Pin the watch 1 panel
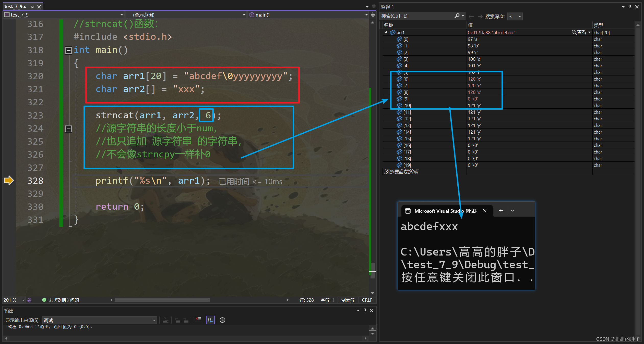 [x=630, y=7]
